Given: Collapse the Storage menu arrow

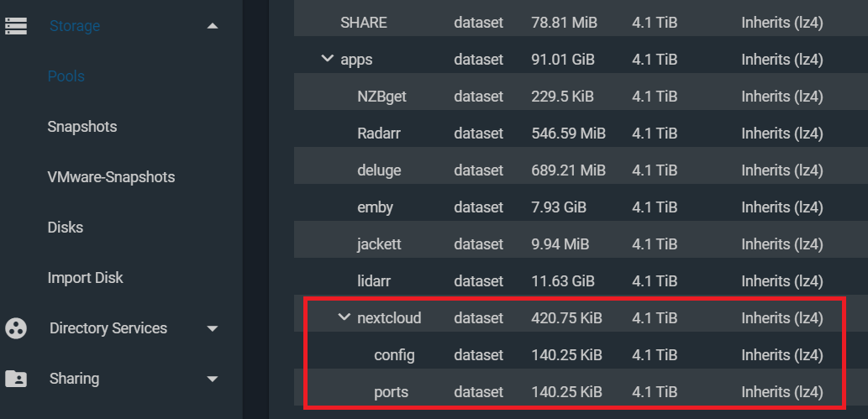Looking at the screenshot, I should pos(212,26).
